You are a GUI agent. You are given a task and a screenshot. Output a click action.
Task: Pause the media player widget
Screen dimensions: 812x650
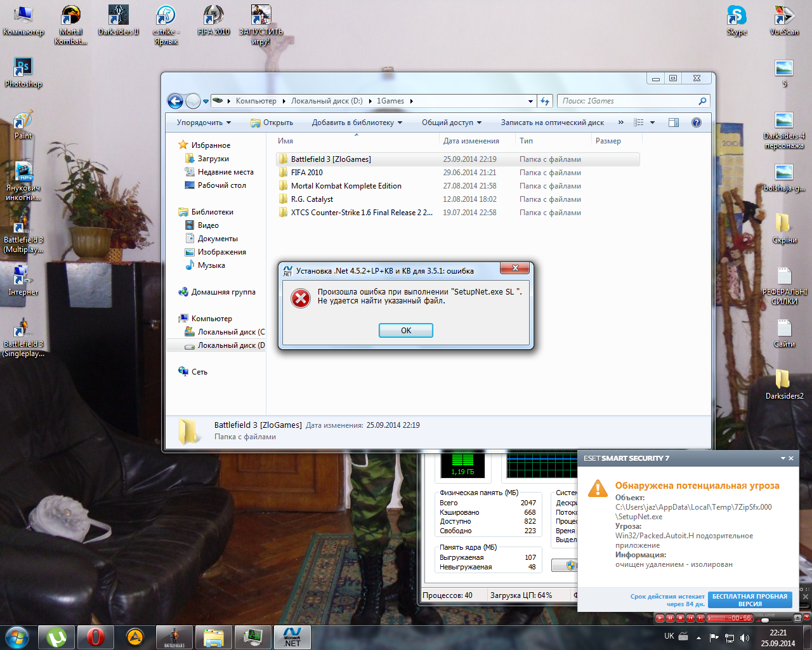point(670,618)
